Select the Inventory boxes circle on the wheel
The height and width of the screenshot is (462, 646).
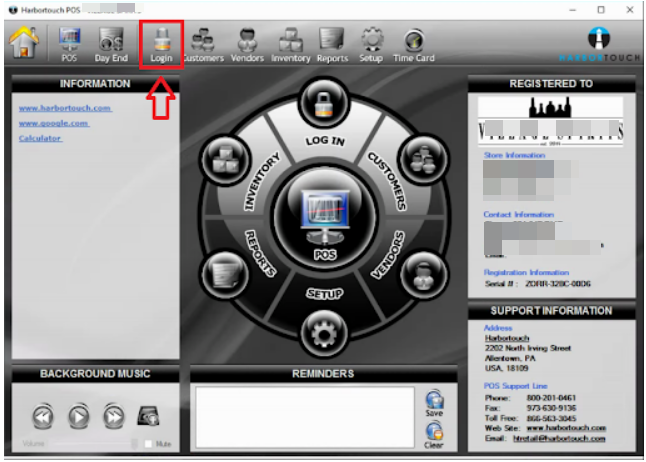click(x=225, y=160)
